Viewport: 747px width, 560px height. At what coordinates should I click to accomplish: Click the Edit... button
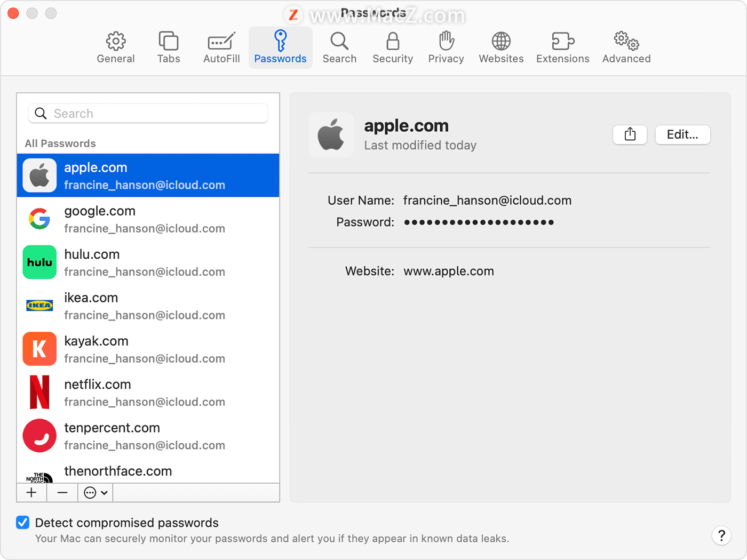point(682,134)
